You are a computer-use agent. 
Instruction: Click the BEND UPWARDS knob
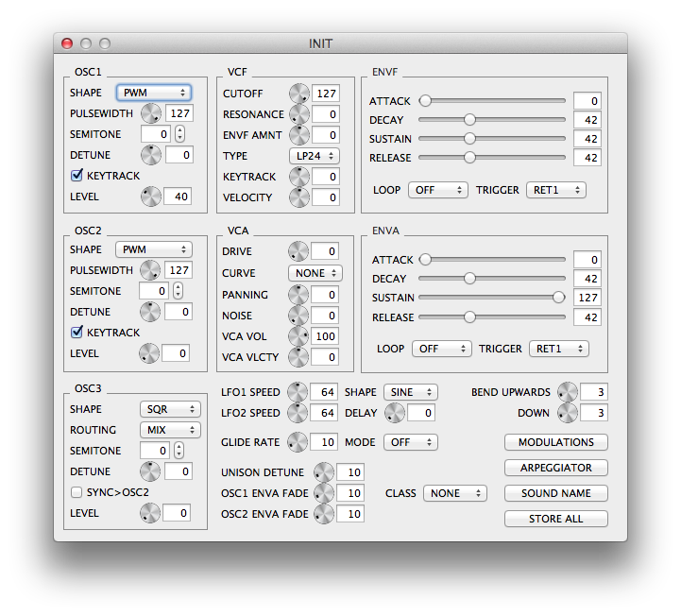pos(567,392)
